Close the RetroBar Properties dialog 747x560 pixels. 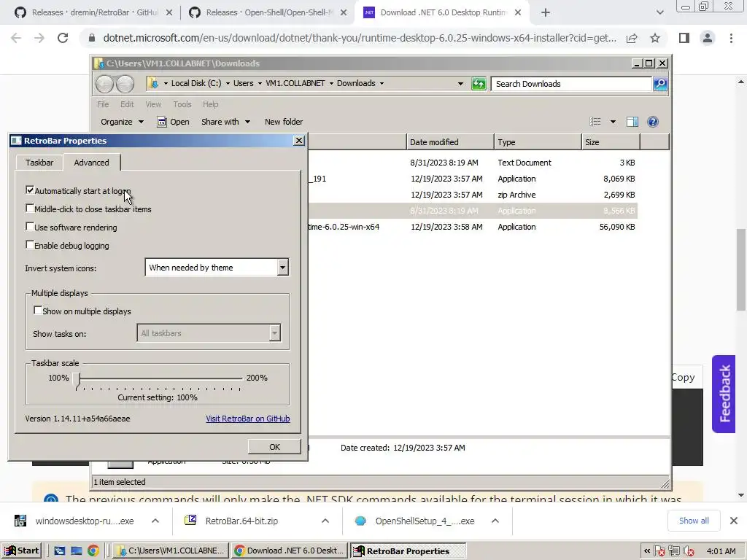click(x=298, y=141)
